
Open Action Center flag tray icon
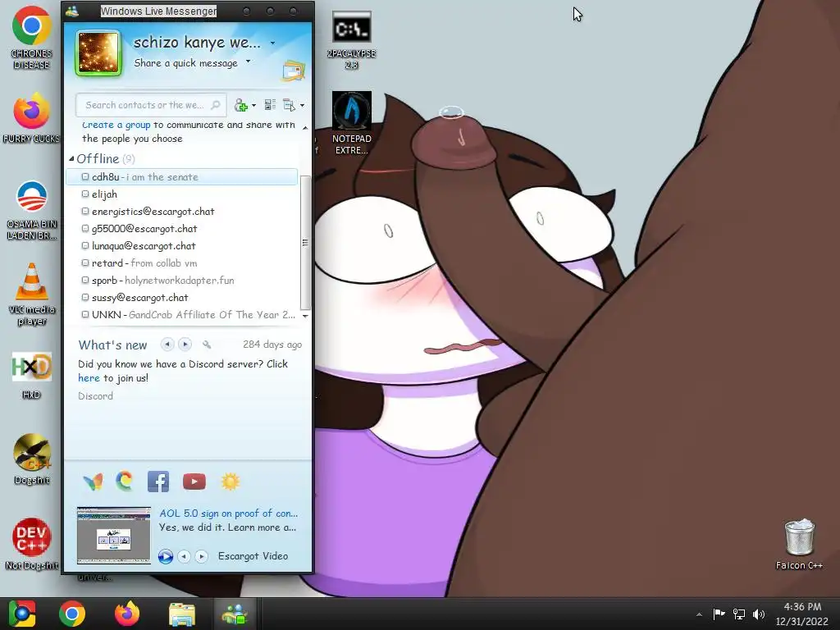coord(719,614)
